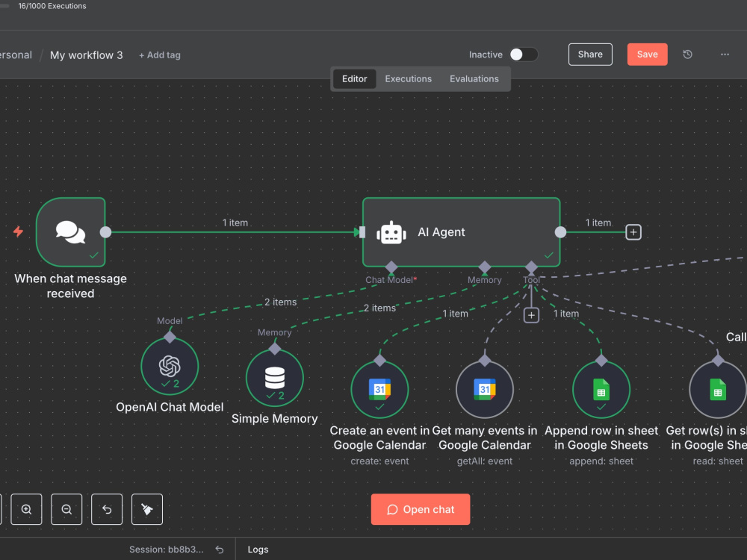
Task: Click the 'getAll: event' subtitle
Action: coord(485,461)
